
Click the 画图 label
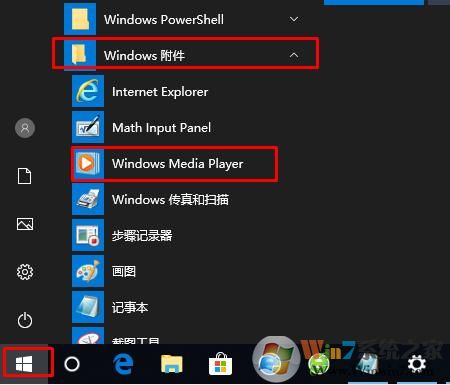[124, 272]
